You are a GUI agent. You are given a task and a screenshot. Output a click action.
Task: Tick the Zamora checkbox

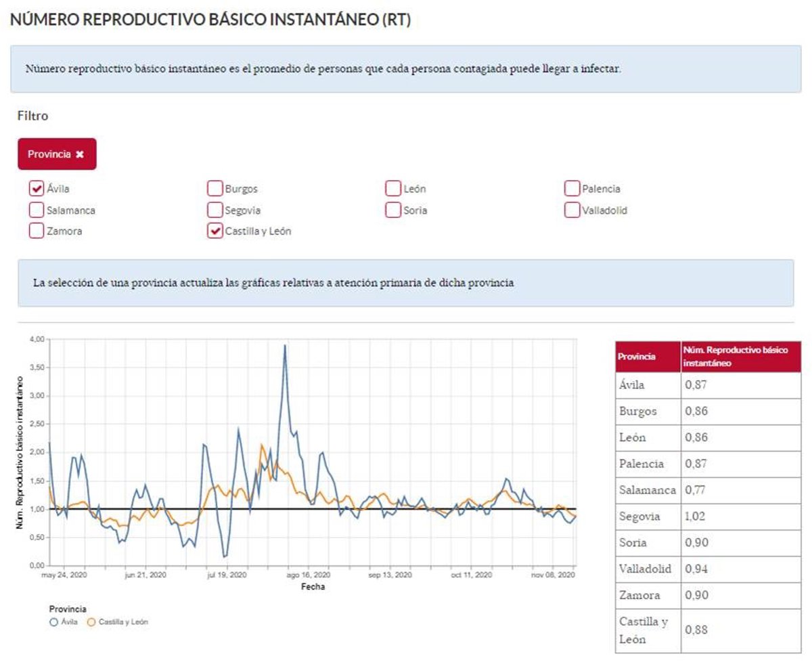37,231
